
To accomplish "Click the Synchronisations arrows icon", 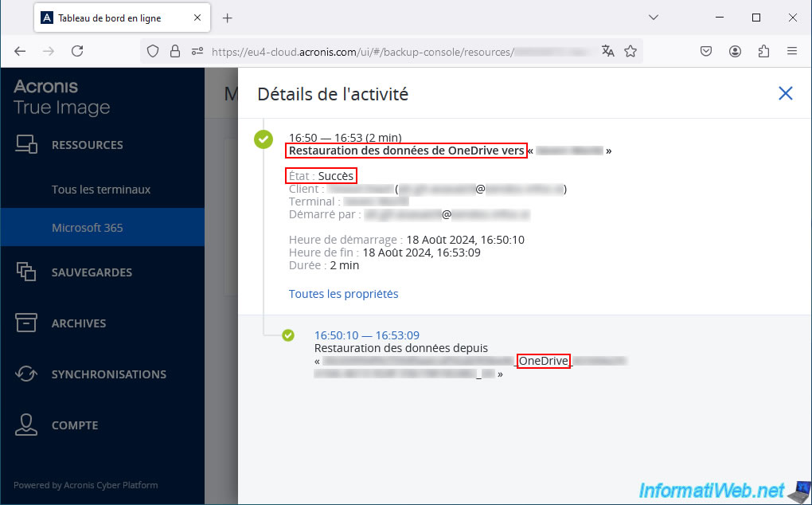I will (x=26, y=374).
